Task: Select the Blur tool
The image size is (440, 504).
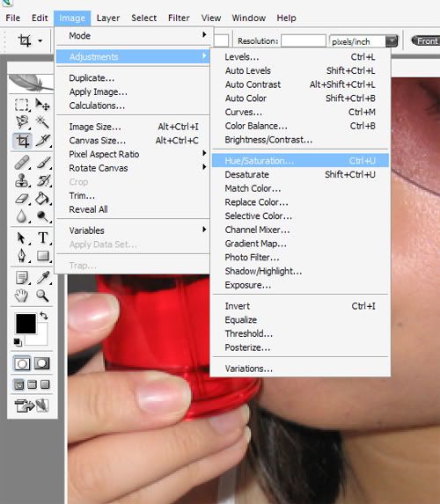Action: coord(21,216)
